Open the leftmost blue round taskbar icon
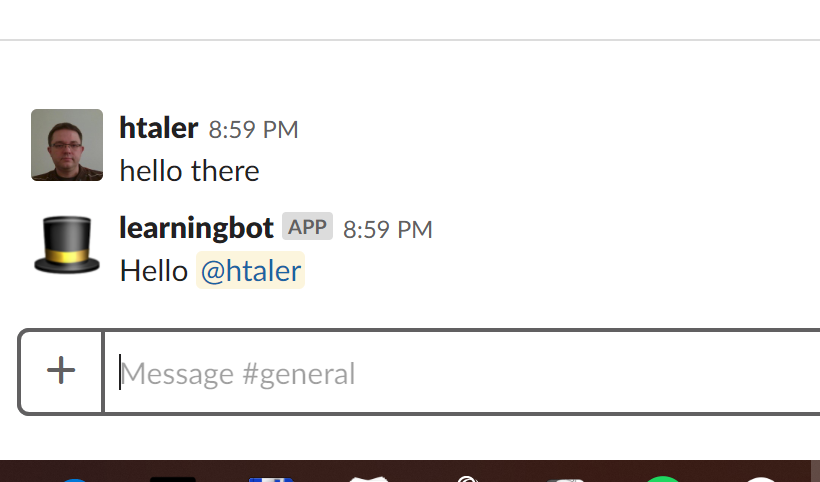The height and width of the screenshot is (482, 820). 75,479
